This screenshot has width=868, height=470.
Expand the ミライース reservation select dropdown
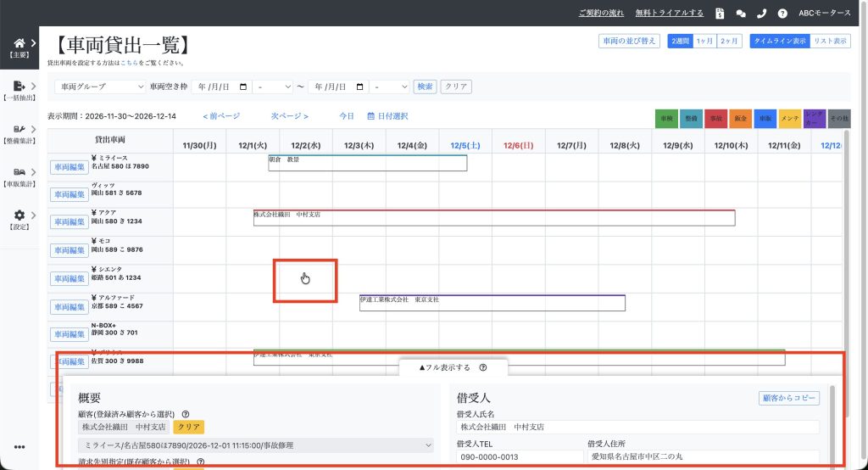256,445
